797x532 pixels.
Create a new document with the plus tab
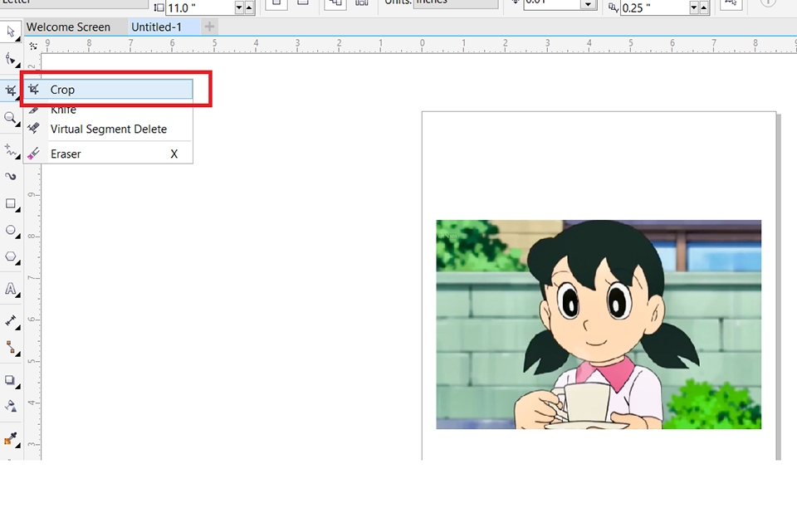click(208, 27)
